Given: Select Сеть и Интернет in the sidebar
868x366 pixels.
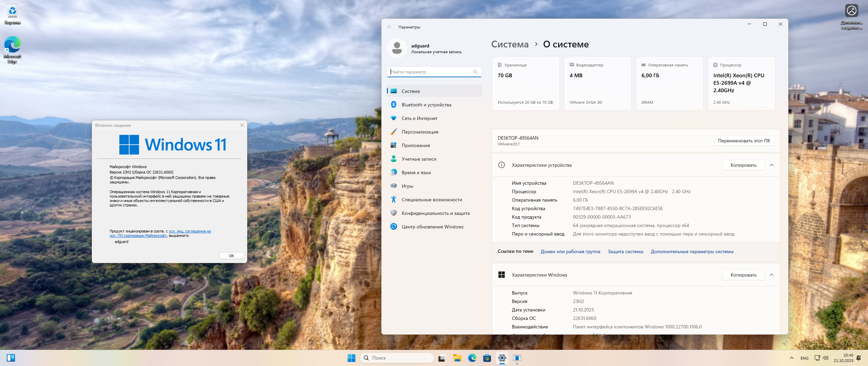Looking at the screenshot, I should (419, 118).
